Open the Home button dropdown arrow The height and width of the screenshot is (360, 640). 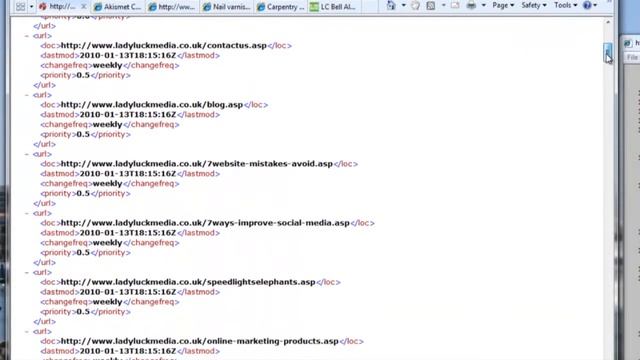(403, 5)
